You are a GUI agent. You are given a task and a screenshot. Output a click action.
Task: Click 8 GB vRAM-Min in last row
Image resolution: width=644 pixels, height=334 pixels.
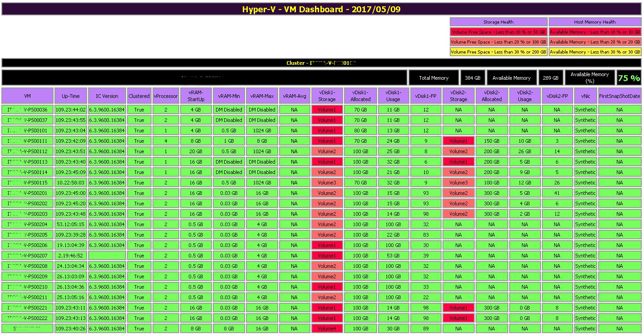(x=229, y=329)
